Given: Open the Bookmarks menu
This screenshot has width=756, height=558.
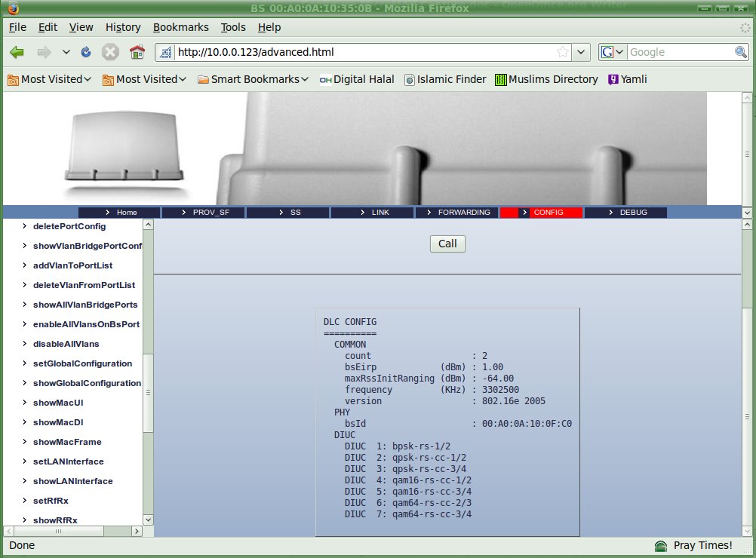Looking at the screenshot, I should (180, 27).
